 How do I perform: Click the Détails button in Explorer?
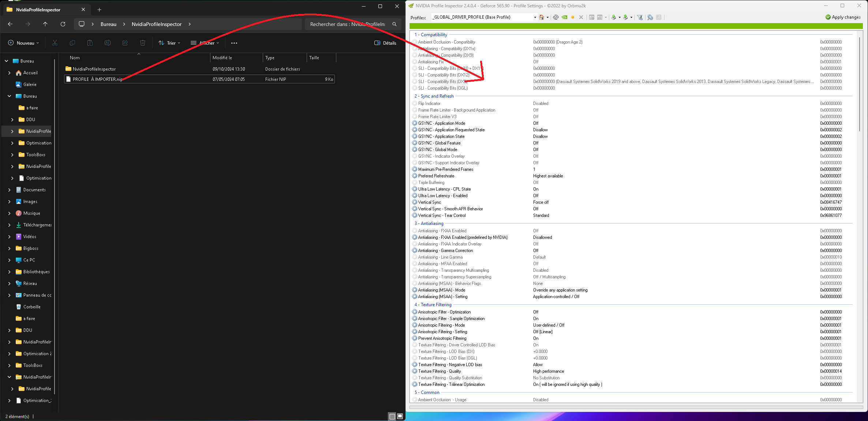(x=385, y=43)
